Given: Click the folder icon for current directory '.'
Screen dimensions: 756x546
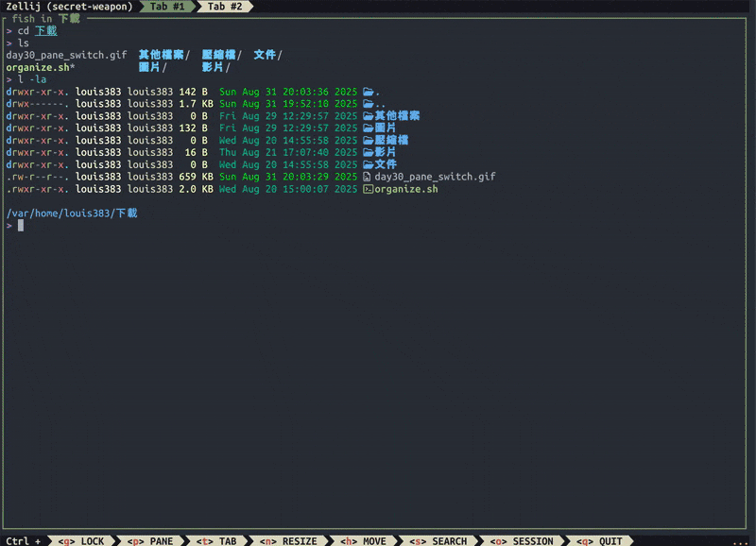Looking at the screenshot, I should coord(368,92).
